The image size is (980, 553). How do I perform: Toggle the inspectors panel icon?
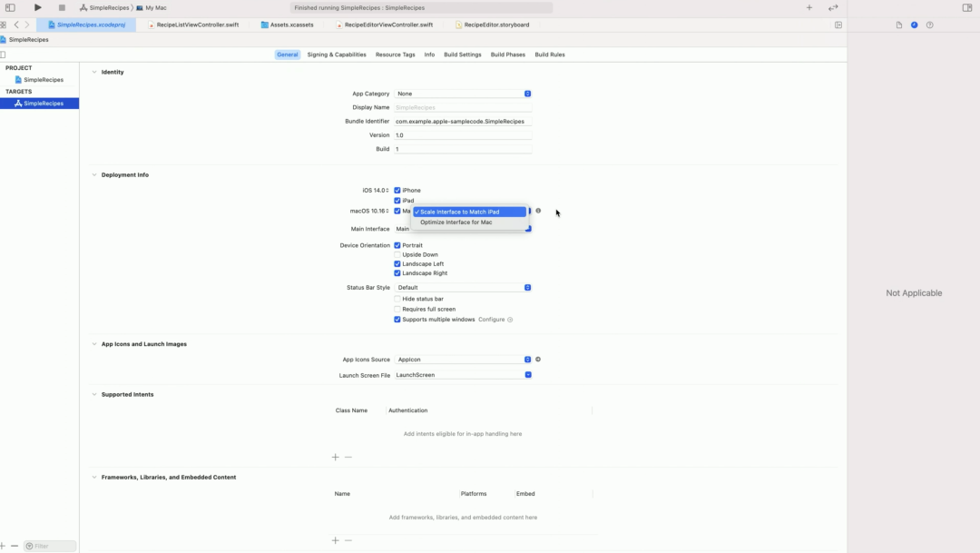(x=967, y=7)
